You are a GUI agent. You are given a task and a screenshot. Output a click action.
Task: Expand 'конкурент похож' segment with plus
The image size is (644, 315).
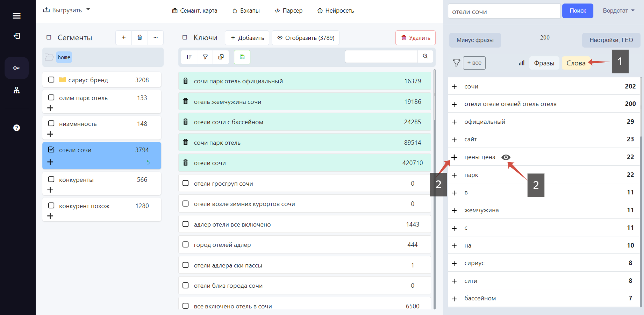pyautogui.click(x=50, y=216)
